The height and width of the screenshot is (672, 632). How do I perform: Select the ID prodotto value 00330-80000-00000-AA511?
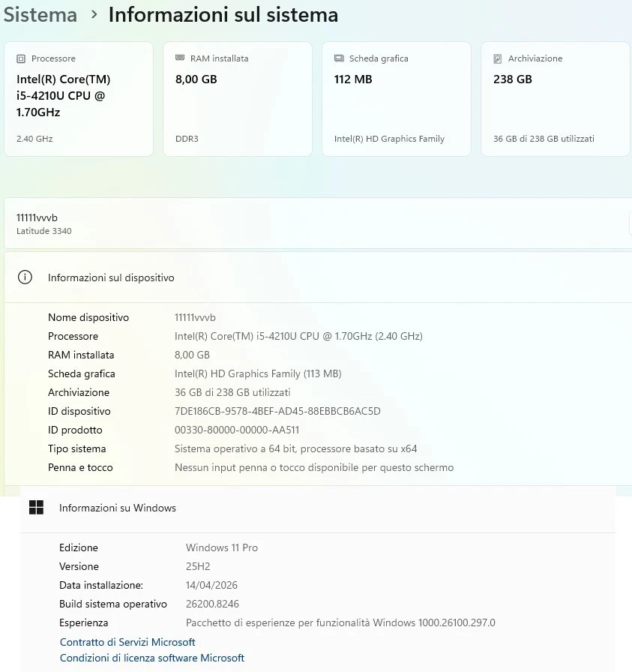pos(237,430)
